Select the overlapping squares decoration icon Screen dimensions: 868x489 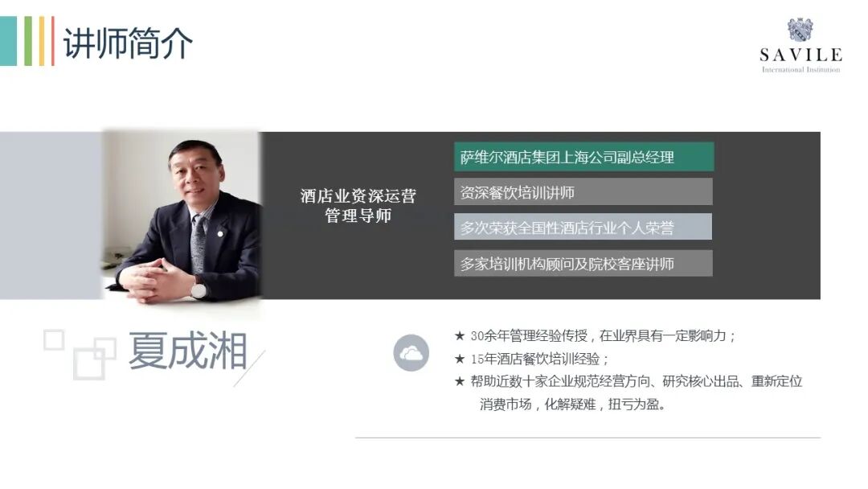95,358
